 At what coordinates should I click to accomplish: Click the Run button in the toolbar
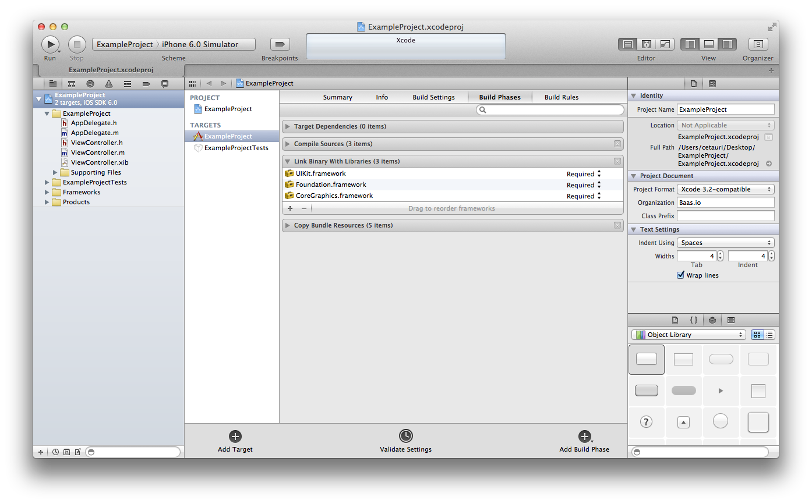50,44
